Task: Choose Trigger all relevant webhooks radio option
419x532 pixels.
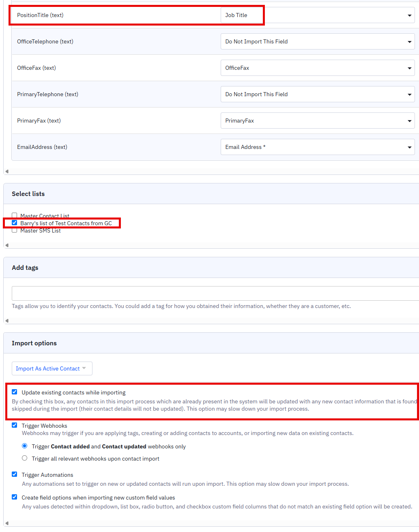Action: 25,458
